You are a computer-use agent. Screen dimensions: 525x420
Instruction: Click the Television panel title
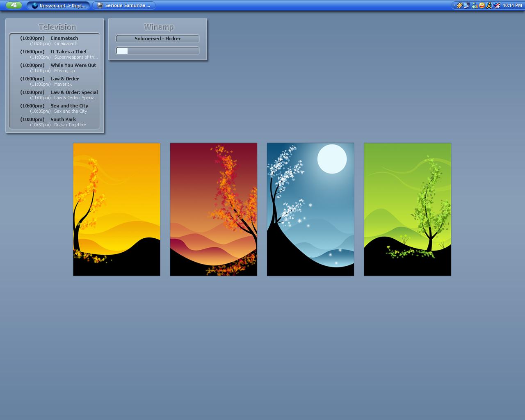(57, 27)
